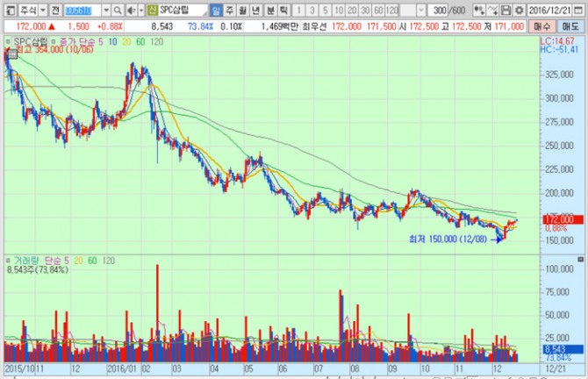Click the stock code input field 005610
The height and width of the screenshot is (379, 588).
tap(82, 11)
